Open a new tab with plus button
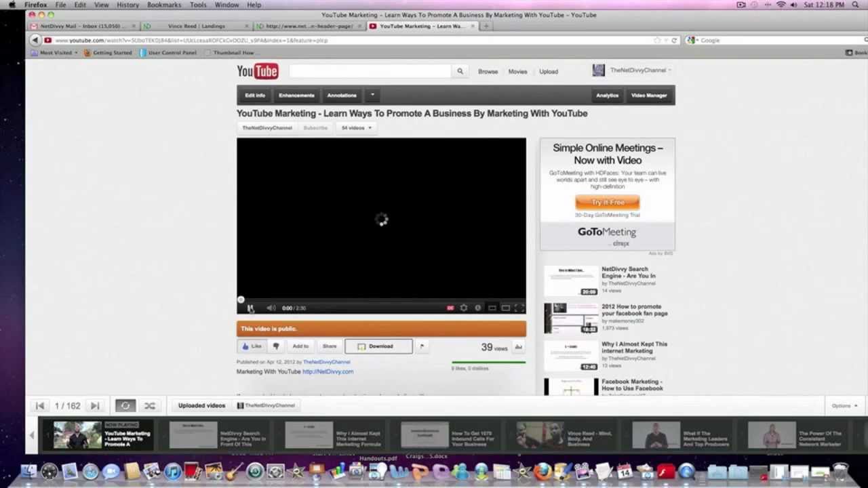 tap(486, 26)
